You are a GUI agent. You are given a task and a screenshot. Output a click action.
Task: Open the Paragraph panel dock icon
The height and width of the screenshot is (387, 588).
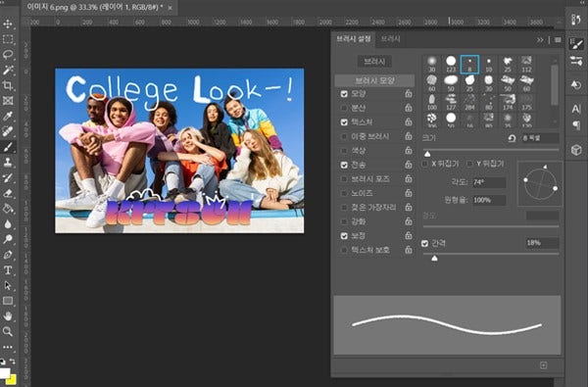pyautogui.click(x=576, y=124)
